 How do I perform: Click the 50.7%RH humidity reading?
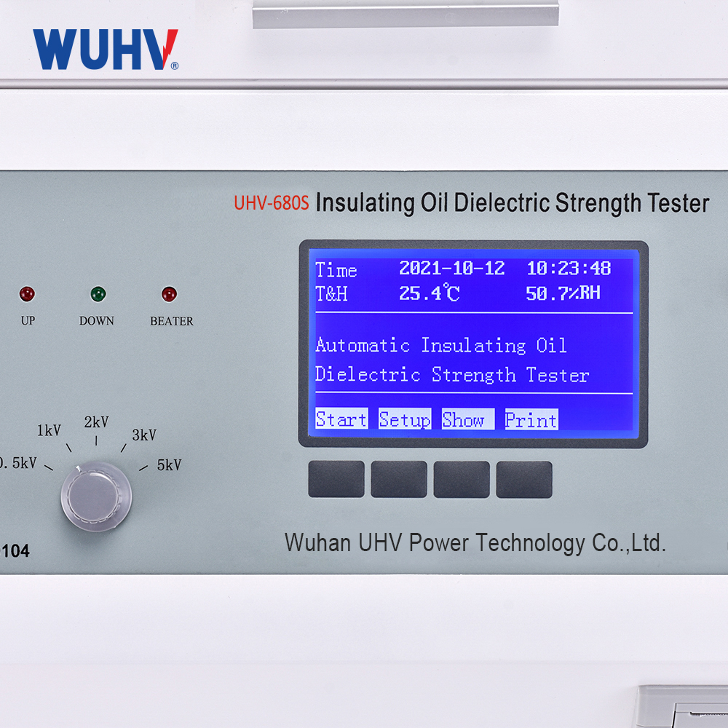pos(563,293)
